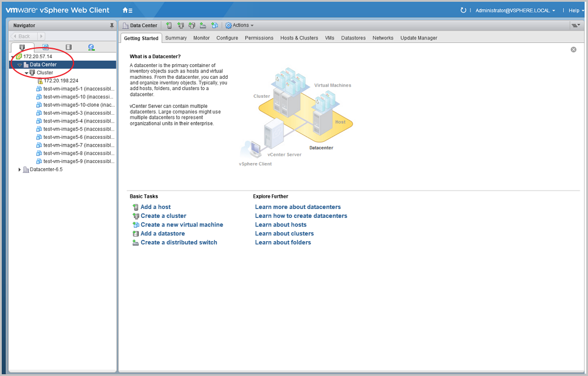Switch to the Update Manager tab
588x376 pixels.
[419, 38]
